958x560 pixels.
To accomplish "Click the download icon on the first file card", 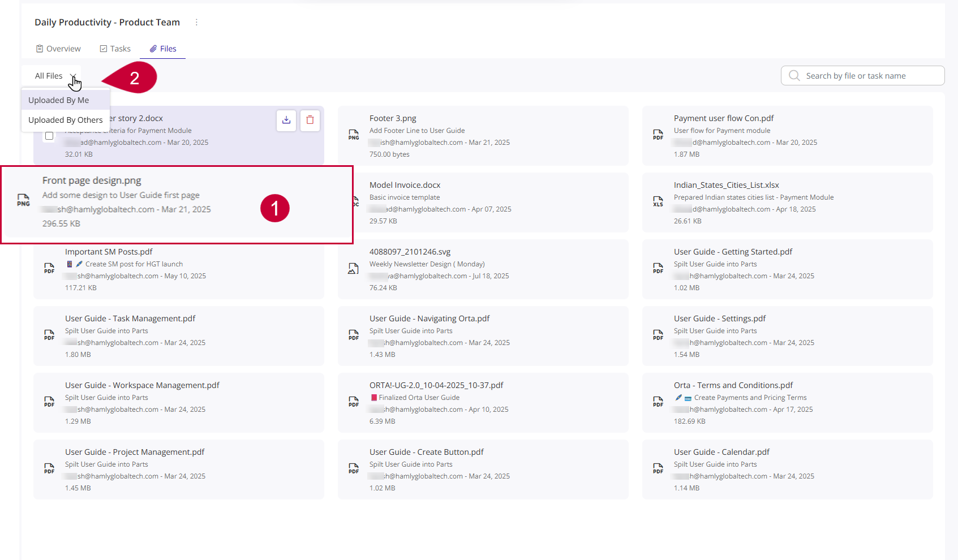I will coord(286,120).
